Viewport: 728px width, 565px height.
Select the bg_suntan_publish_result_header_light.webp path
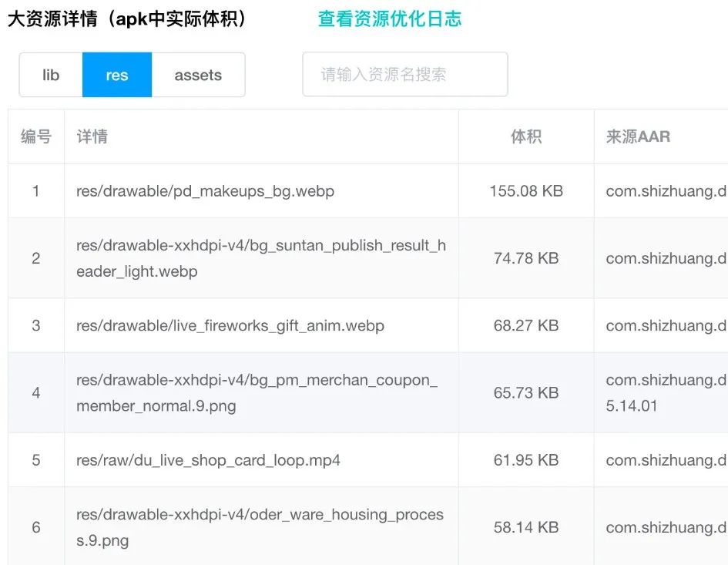(261, 258)
